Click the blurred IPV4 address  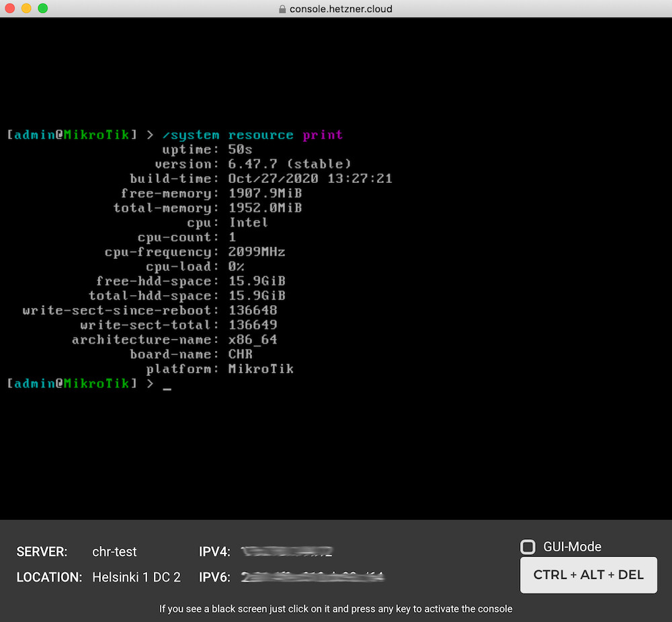(x=286, y=551)
